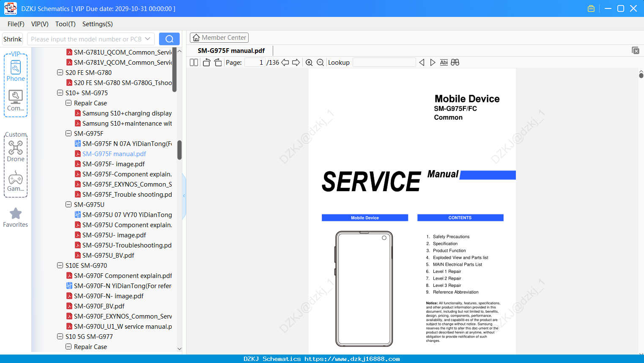Click the blue search button

pos(169,39)
